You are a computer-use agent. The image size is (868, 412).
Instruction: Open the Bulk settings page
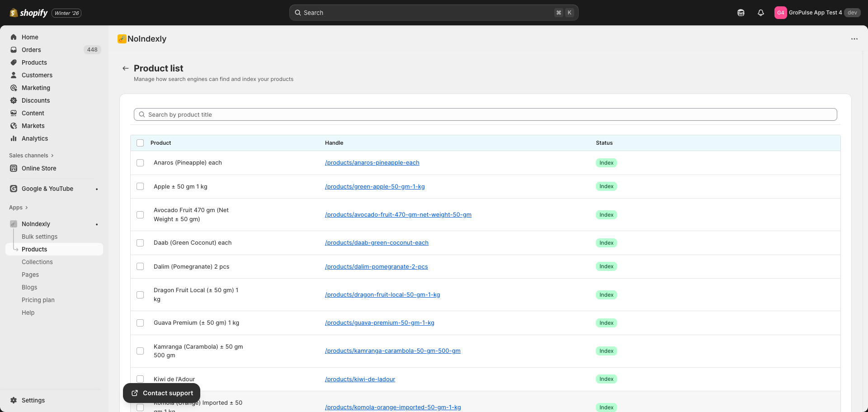coord(39,237)
